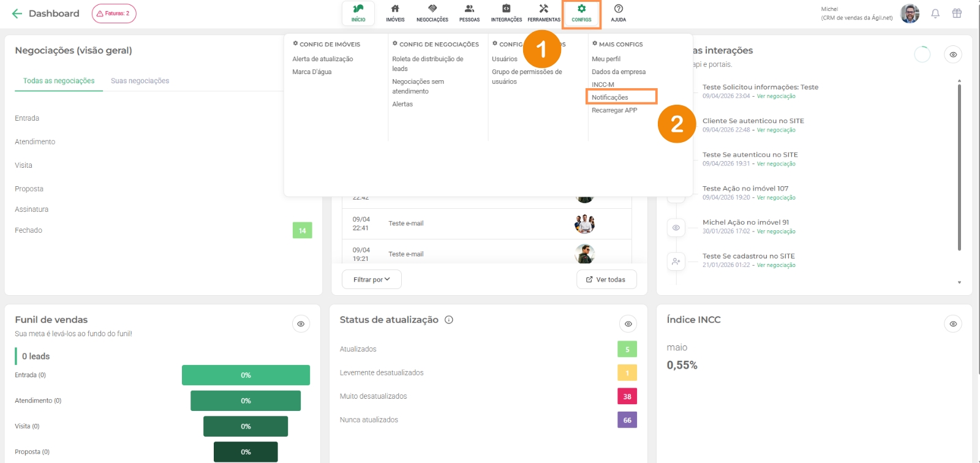Click the Faturas: 2 alert badge

pyautogui.click(x=114, y=13)
